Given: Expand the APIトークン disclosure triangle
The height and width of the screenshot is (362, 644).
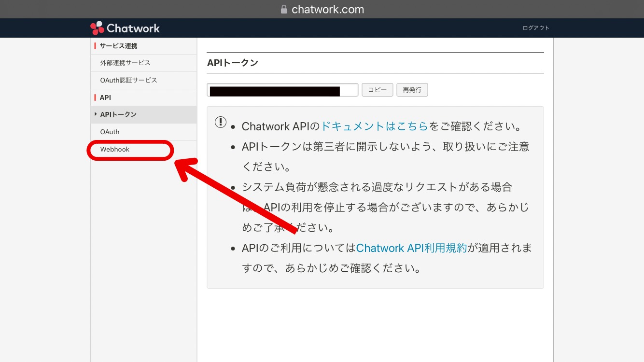Looking at the screenshot, I should 96,115.
